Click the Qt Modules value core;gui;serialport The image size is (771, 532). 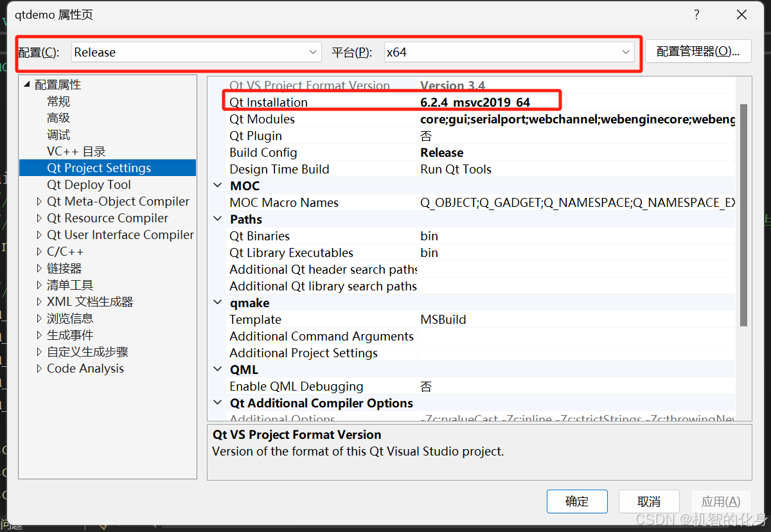(x=578, y=119)
